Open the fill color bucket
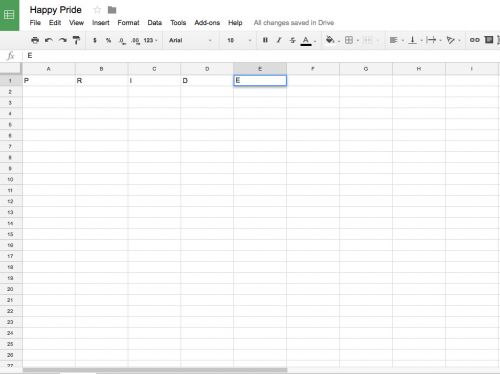Screen dimensions: 500x374 click(330, 40)
